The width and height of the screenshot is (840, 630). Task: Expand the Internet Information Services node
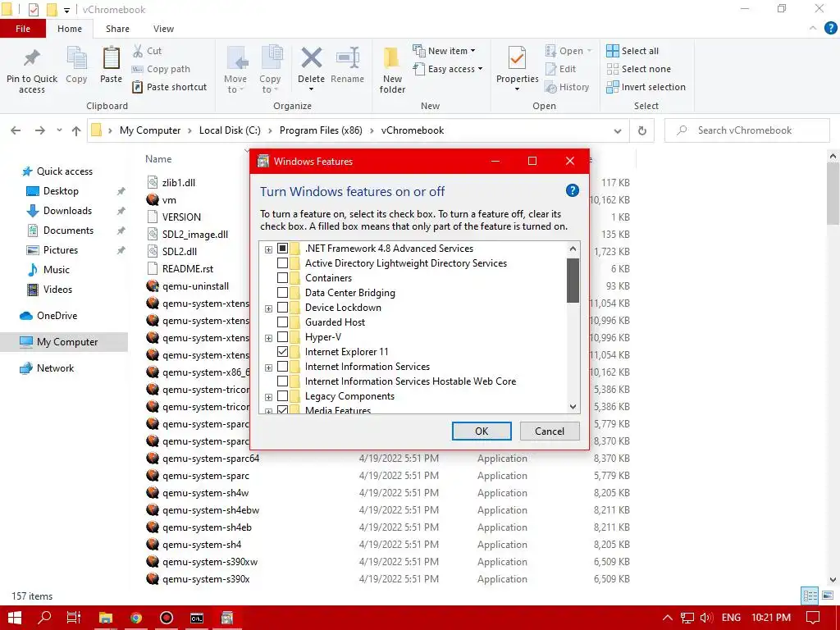[268, 367]
